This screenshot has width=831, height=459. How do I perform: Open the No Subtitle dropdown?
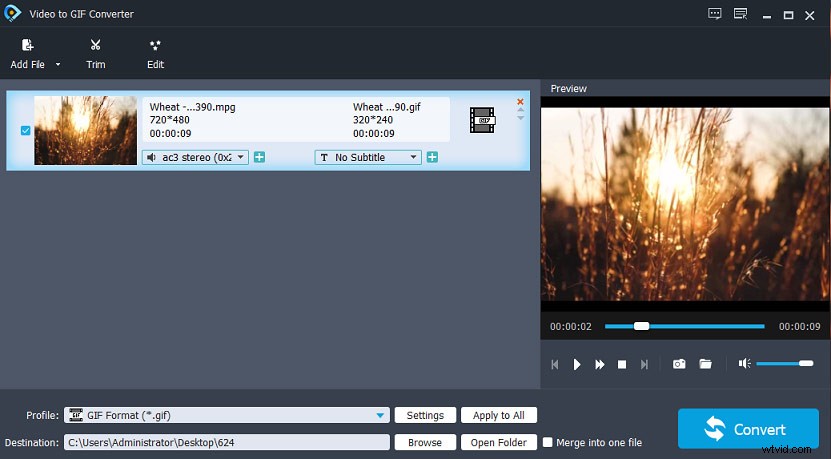point(368,157)
